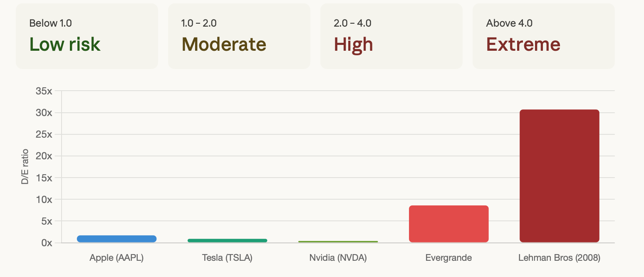The image size is (644, 277).
Task: Click the Apple (AAPL) axis label
Action: tap(116, 258)
